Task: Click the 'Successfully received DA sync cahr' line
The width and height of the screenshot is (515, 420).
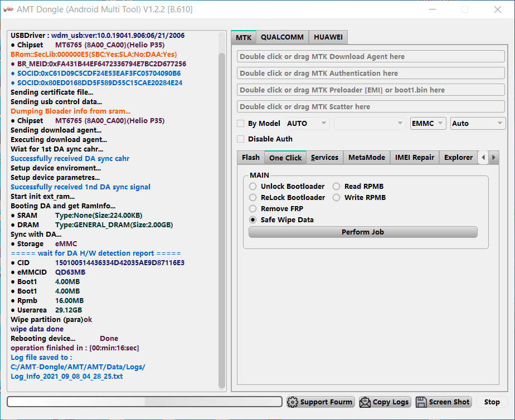Action: pos(70,159)
